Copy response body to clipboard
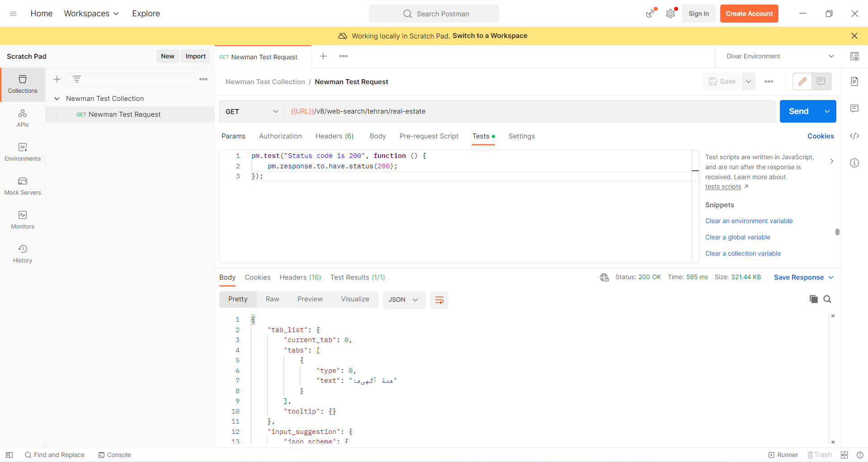Image resolution: width=868 pixels, height=462 pixels. pos(814,299)
